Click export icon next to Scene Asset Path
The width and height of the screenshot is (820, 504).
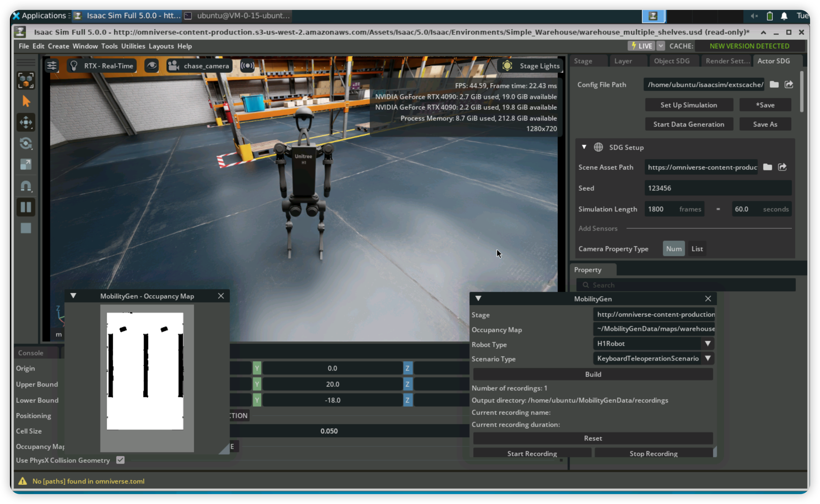(x=782, y=167)
